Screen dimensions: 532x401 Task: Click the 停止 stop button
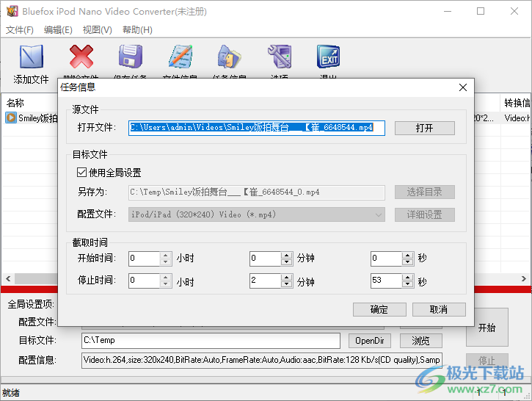coord(487,360)
